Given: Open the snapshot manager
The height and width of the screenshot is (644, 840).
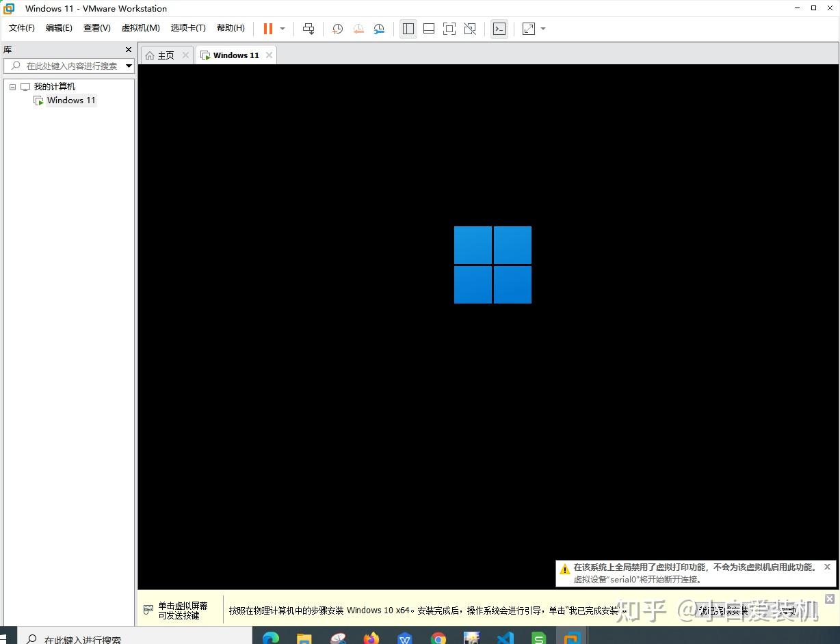Looking at the screenshot, I should (x=379, y=28).
